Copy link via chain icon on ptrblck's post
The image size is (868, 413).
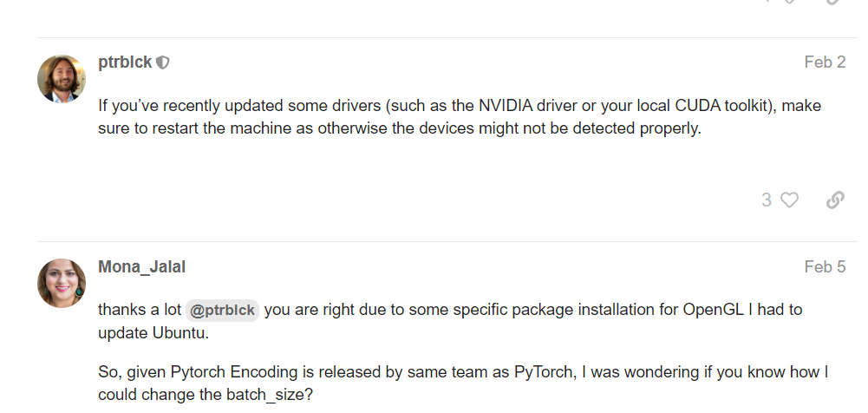pyautogui.click(x=835, y=200)
